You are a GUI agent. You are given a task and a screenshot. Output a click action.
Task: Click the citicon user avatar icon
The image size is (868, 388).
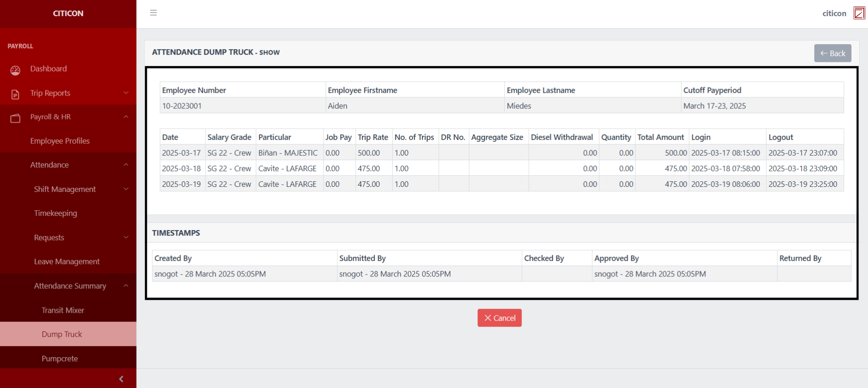859,13
